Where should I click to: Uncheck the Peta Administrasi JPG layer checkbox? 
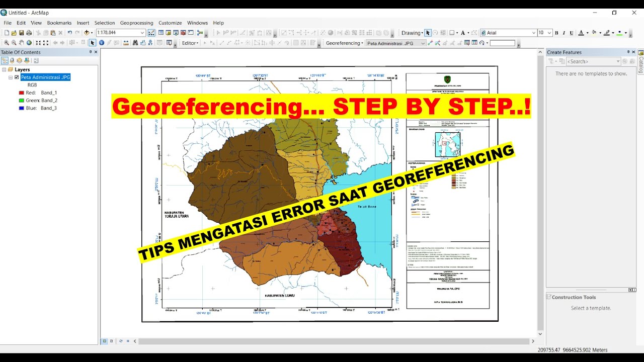[17, 77]
